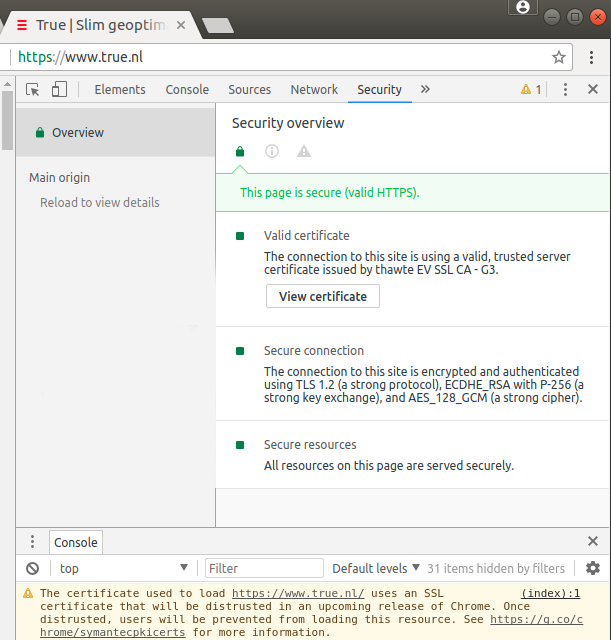Click the console Filter input field
The width and height of the screenshot is (611, 640).
point(264,568)
